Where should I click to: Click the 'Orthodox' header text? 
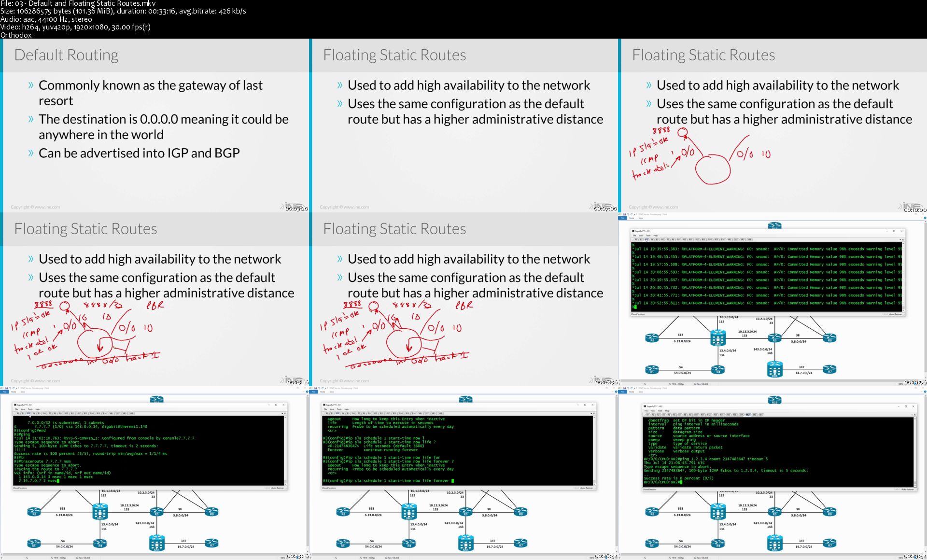16,35
